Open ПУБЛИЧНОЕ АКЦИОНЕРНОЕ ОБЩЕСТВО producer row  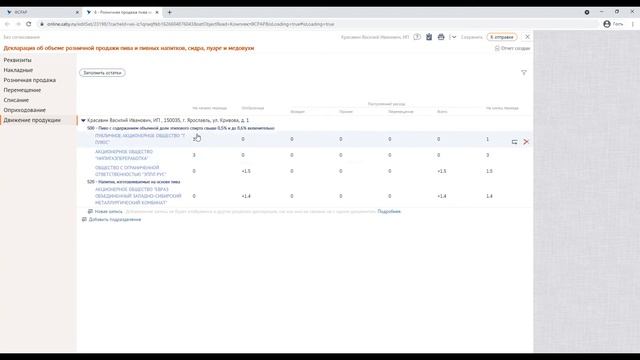[x=140, y=139]
